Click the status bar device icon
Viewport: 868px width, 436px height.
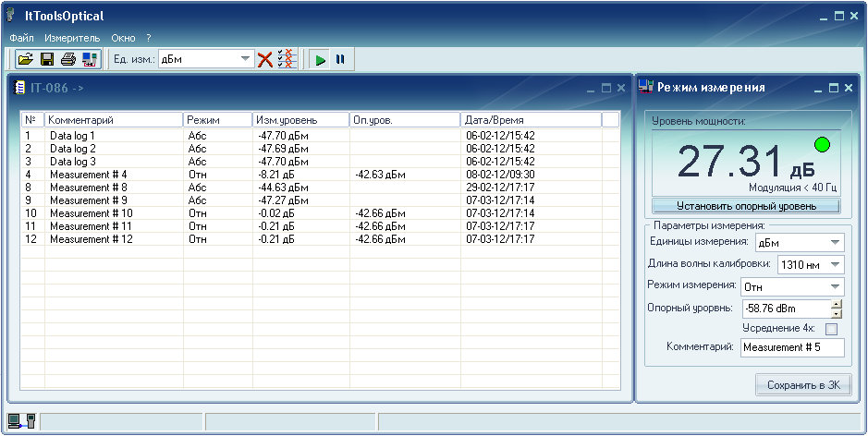(x=20, y=422)
